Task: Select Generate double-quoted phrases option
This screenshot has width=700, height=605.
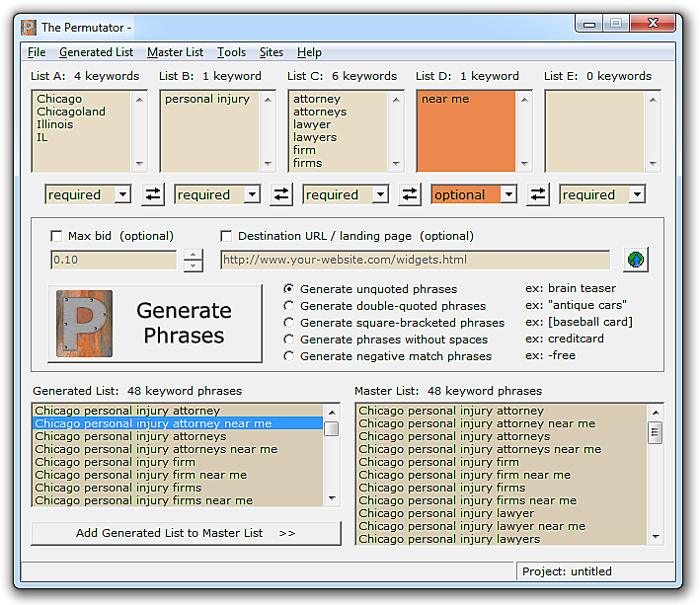Action: [x=289, y=306]
